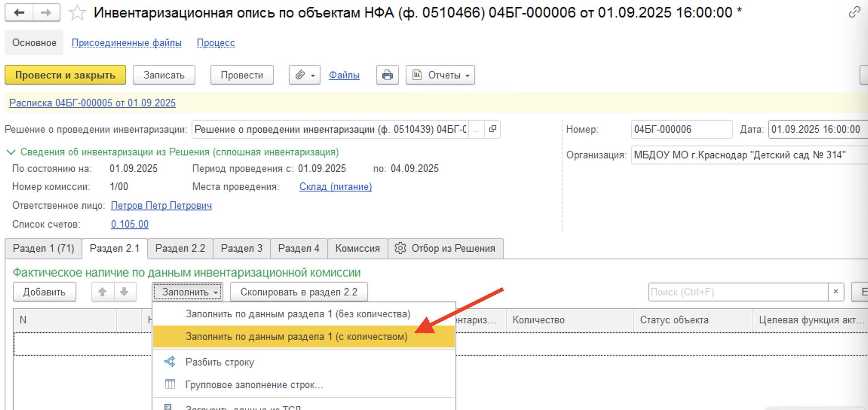Open the Решение field's open-form icon
Screen dimensions: 868x410
click(x=492, y=129)
